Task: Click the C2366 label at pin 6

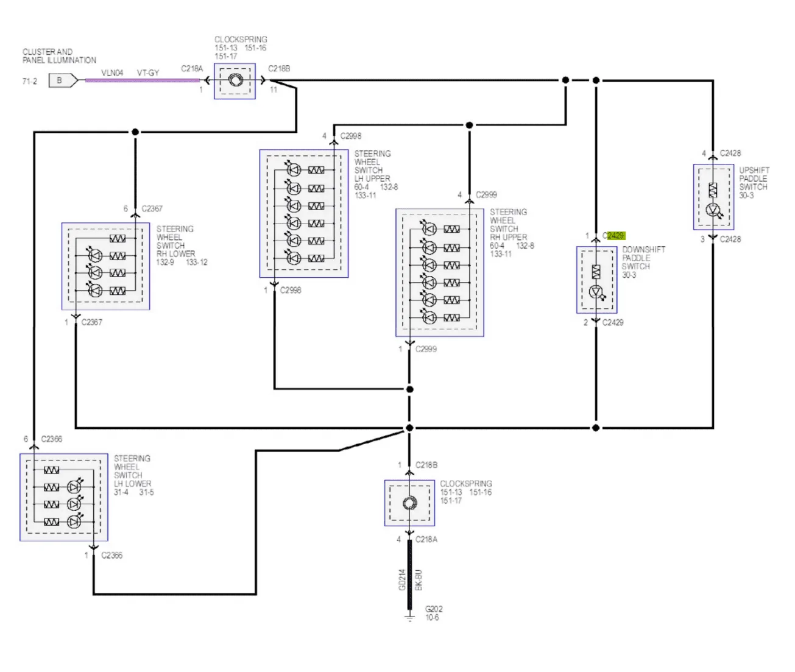Action: tap(52, 439)
